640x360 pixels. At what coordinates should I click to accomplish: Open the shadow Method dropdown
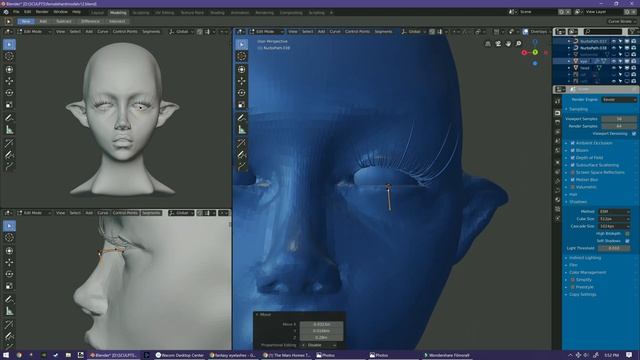click(x=614, y=211)
